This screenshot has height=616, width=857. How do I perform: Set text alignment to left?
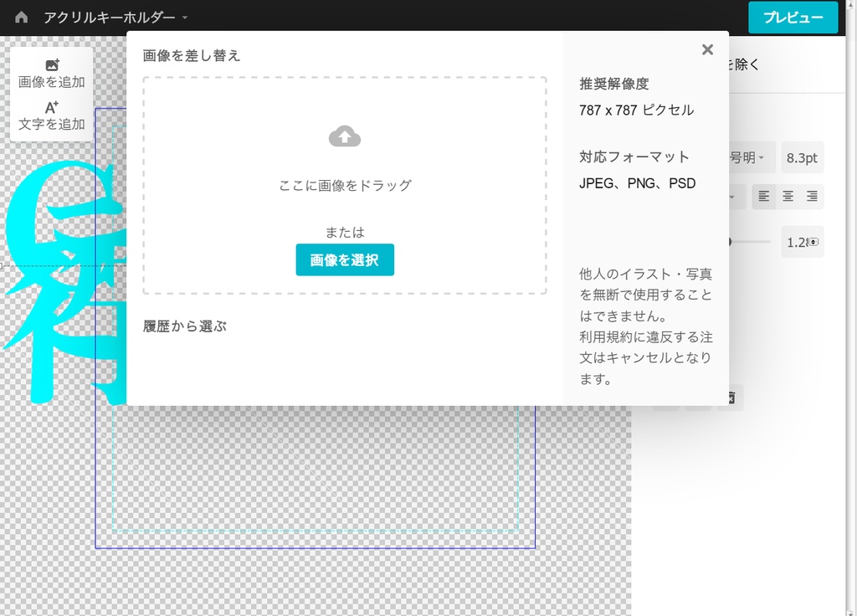[764, 196]
